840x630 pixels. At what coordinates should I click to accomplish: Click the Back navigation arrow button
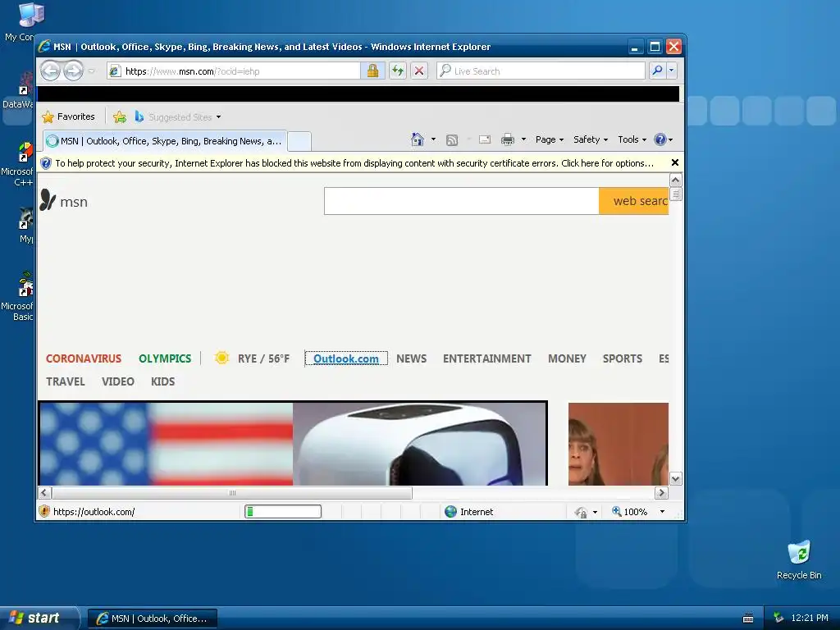[x=50, y=71]
